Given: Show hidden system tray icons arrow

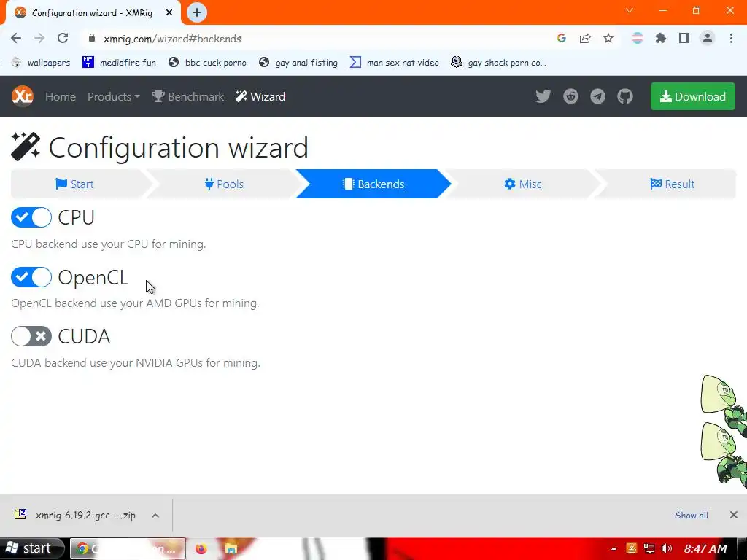Looking at the screenshot, I should tap(614, 548).
